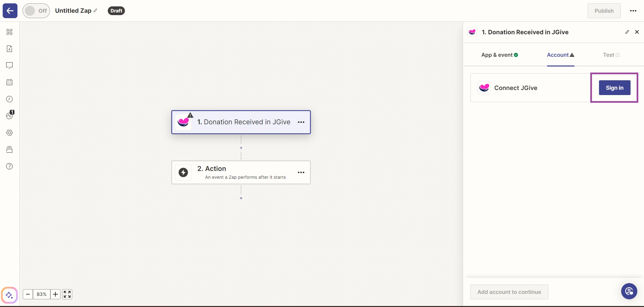Switch to the Account tab
Image resolution: width=644 pixels, height=307 pixels.
click(x=560, y=55)
